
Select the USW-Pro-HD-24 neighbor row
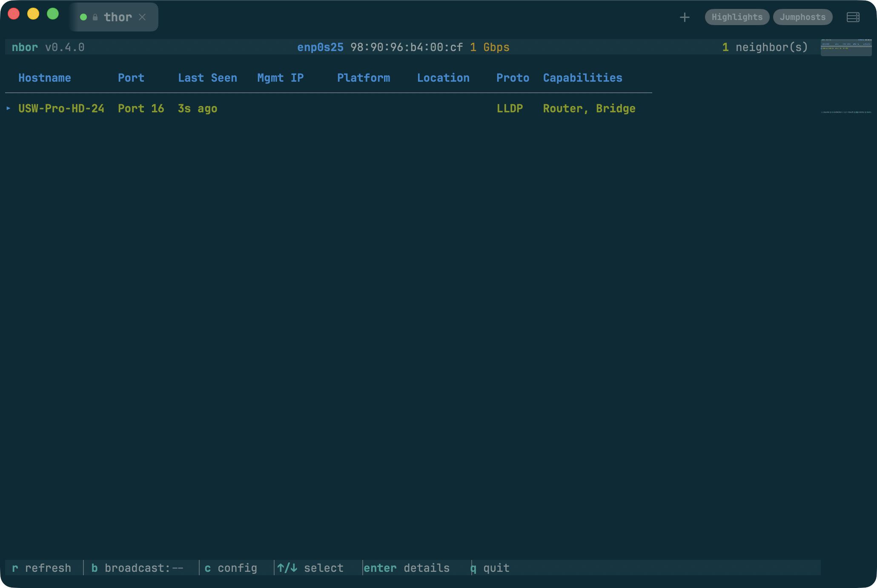(x=61, y=108)
